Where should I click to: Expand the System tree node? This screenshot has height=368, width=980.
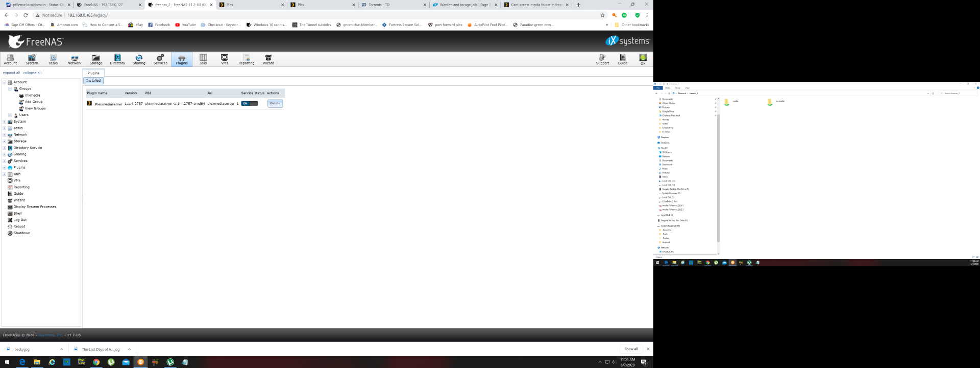pyautogui.click(x=4, y=122)
